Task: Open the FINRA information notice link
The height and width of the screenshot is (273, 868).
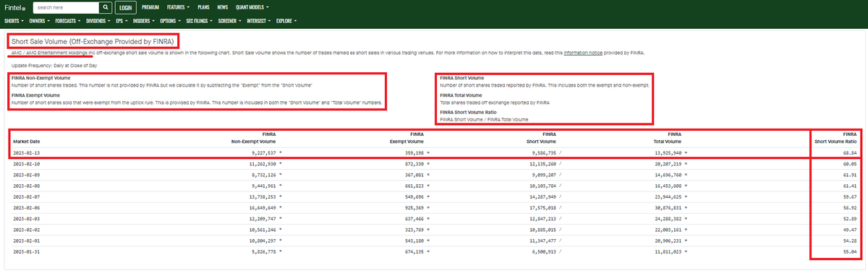Action: 584,53
